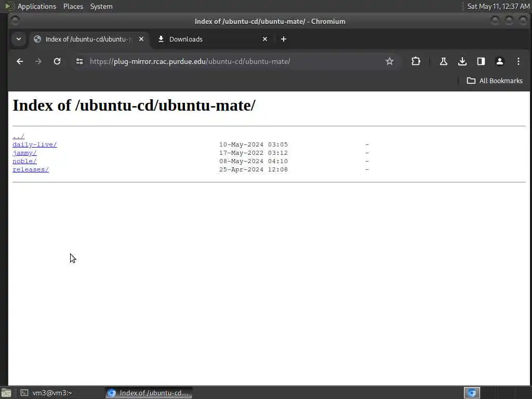Click the forward navigation arrow
The width and height of the screenshot is (532, 399).
pos(38,61)
